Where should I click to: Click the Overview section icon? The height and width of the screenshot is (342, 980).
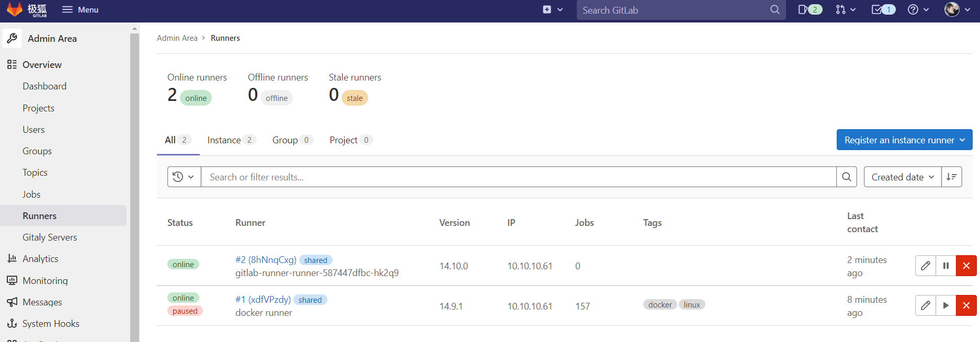pyautogui.click(x=12, y=65)
